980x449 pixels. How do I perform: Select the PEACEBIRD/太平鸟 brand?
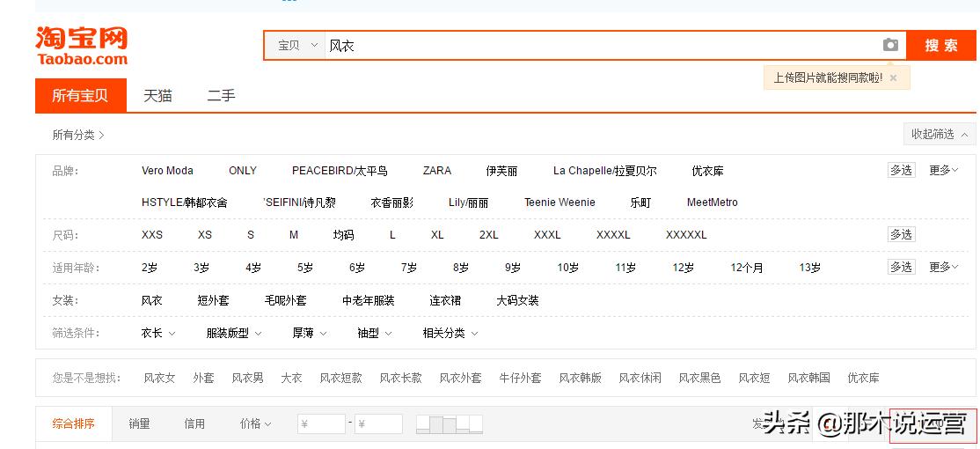click(340, 171)
